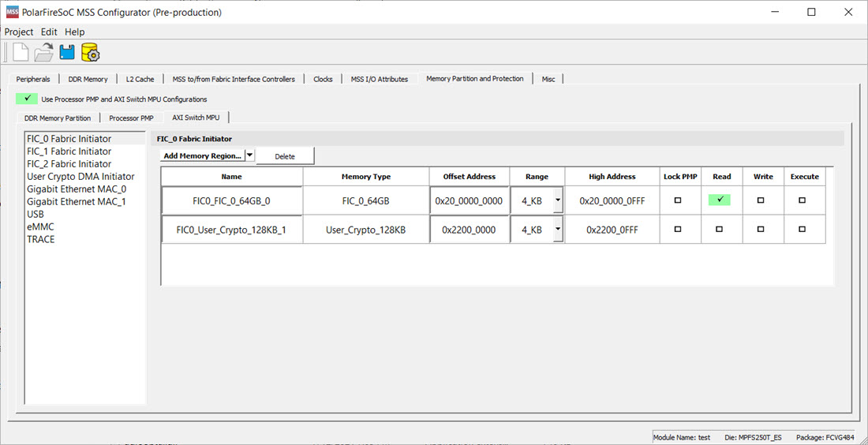Click Offset Address field 0x2200_0000
Image resolution: width=868 pixels, height=445 pixels.
click(x=469, y=229)
